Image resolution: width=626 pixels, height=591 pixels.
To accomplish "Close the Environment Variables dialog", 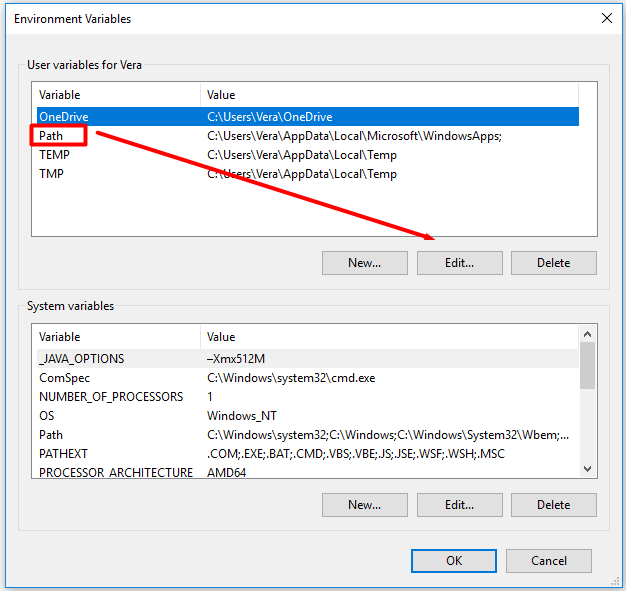I will tap(606, 18).
